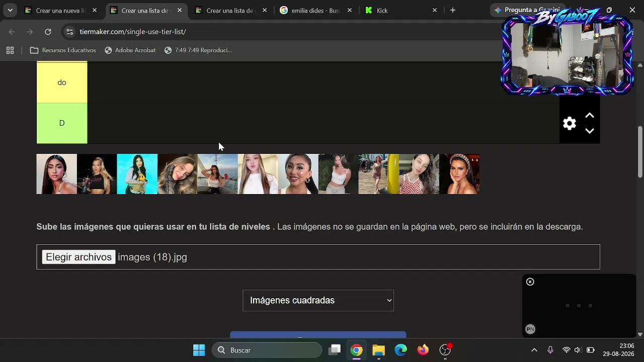
Task: Check the battery status icon
Action: [591, 350]
